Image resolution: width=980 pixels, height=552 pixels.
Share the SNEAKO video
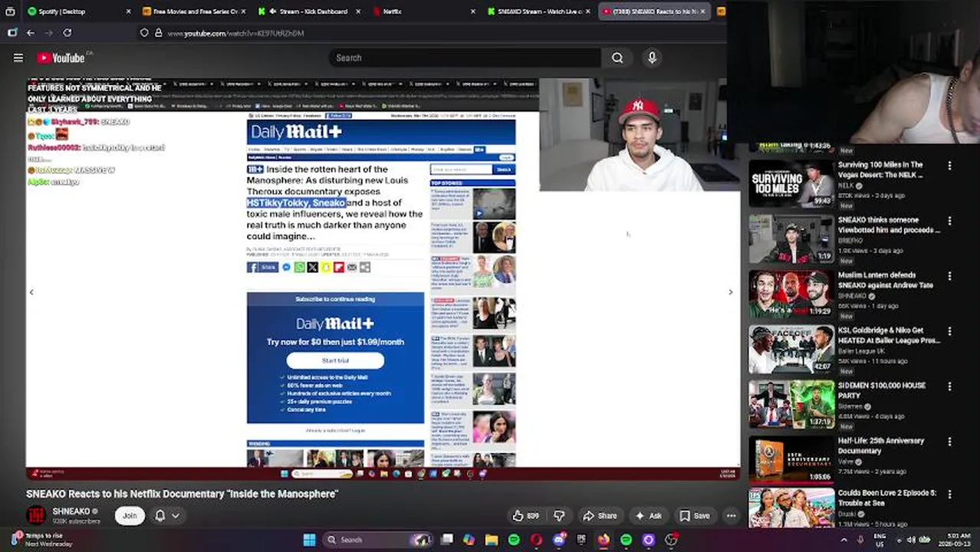[600, 516]
